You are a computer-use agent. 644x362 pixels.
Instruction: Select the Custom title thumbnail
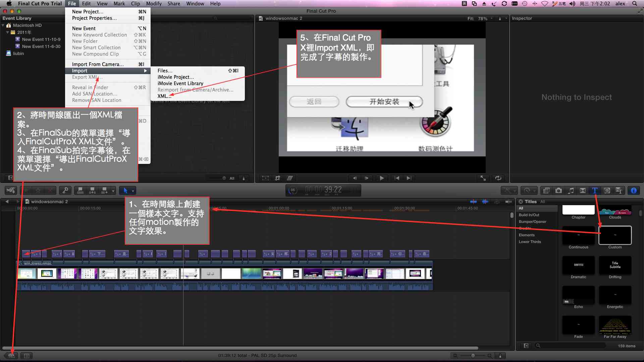(x=615, y=235)
